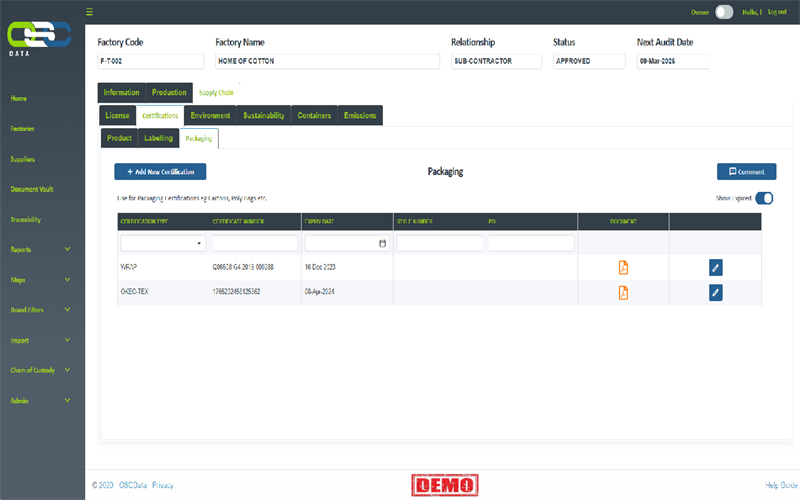800x500 pixels.
Task: Edit the OKEO-TEX certification row
Action: coord(715,292)
